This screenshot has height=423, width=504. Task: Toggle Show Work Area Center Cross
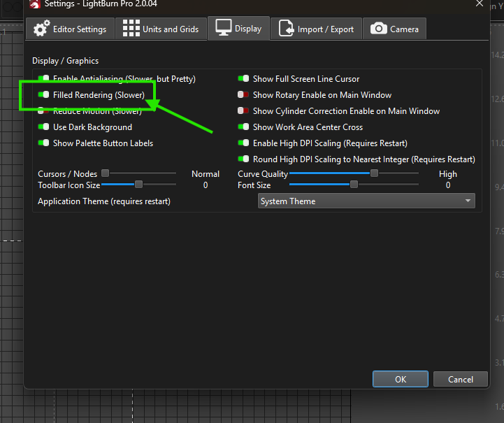(244, 127)
